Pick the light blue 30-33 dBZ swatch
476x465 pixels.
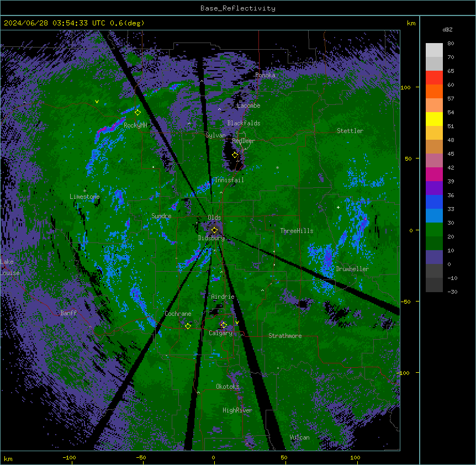[x=434, y=215]
